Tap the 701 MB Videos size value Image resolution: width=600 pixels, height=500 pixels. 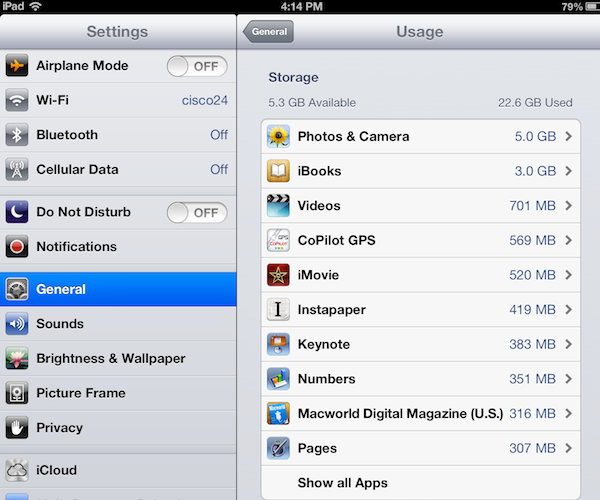[532, 205]
